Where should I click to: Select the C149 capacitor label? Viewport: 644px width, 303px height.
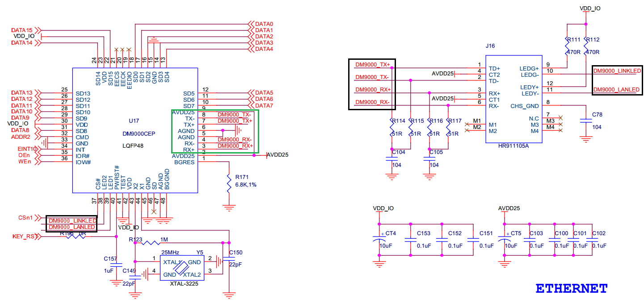[129, 271]
